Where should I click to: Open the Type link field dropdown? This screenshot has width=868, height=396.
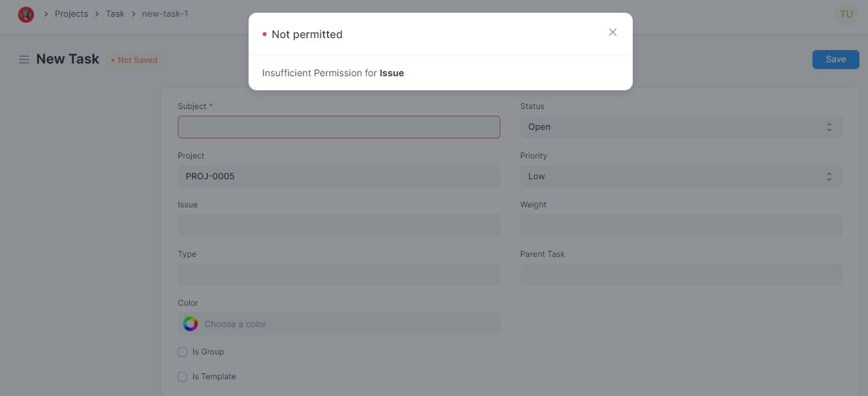click(x=339, y=274)
